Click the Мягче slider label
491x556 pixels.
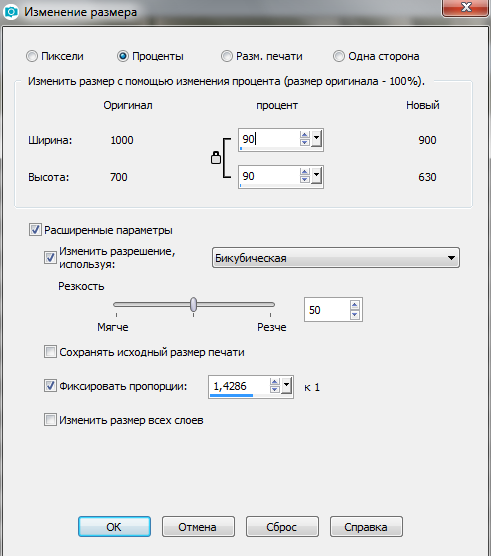(113, 327)
